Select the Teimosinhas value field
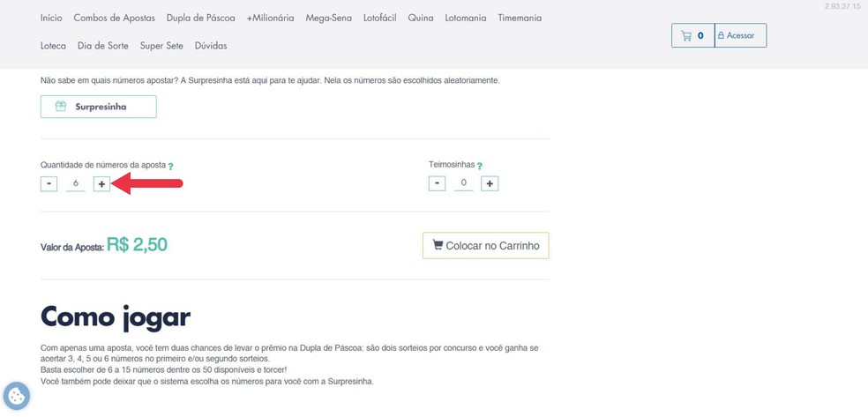This screenshot has height=417, width=868. [x=463, y=183]
